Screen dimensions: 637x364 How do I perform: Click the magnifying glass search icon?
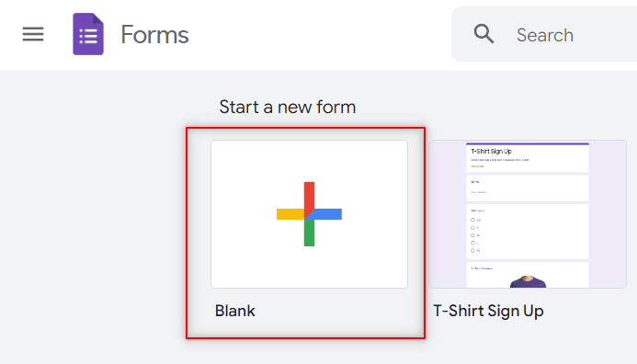pyautogui.click(x=483, y=34)
